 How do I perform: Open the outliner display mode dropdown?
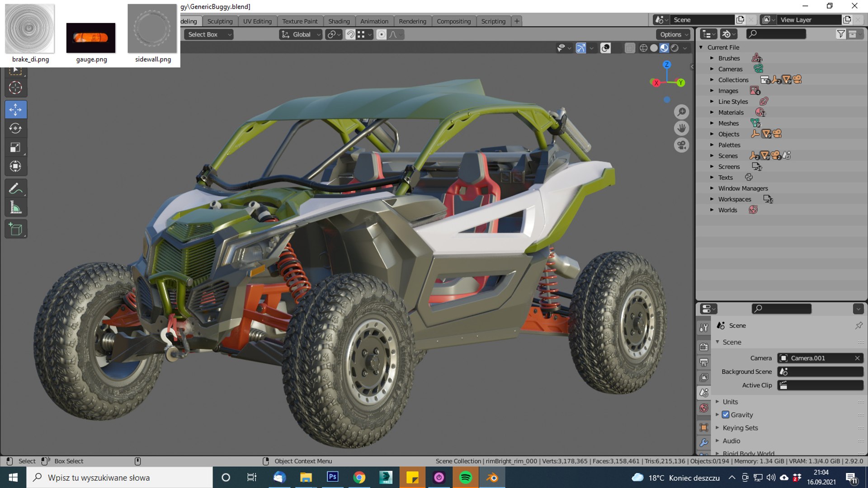[x=708, y=34]
